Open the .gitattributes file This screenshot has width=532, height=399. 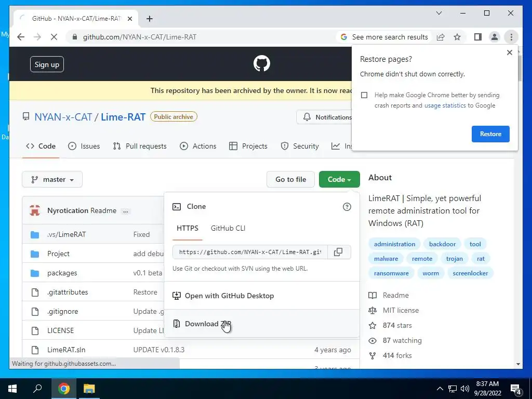coord(68,292)
